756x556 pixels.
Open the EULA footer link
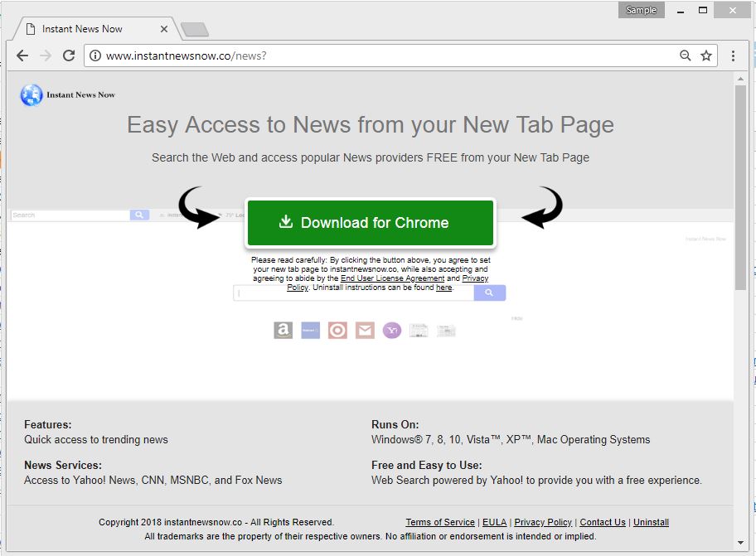pos(495,522)
